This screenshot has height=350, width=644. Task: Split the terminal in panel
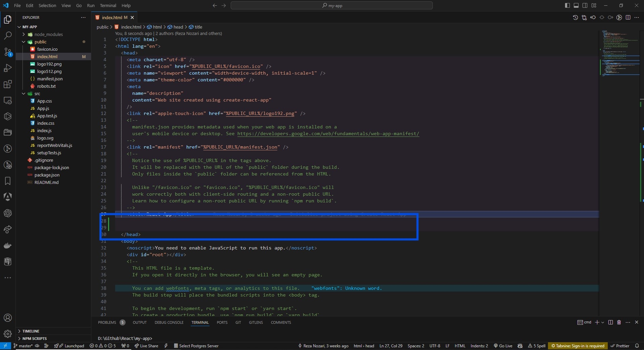pos(610,322)
